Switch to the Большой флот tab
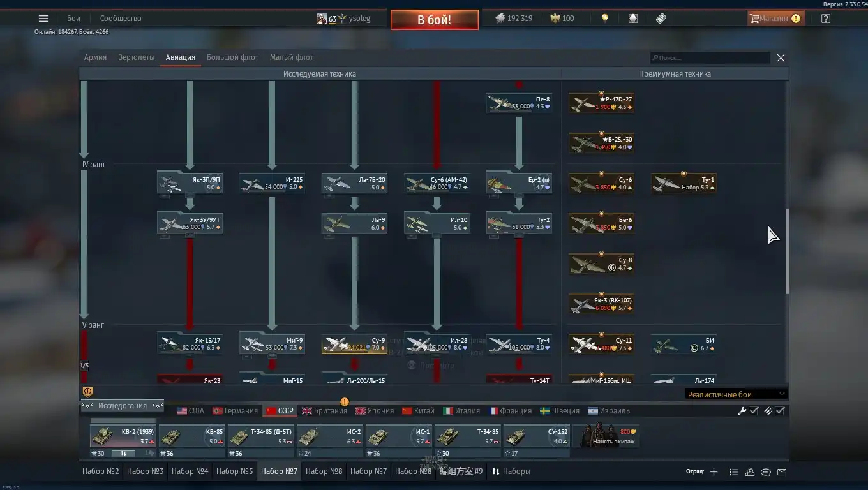The width and height of the screenshot is (868, 490). [x=232, y=57]
